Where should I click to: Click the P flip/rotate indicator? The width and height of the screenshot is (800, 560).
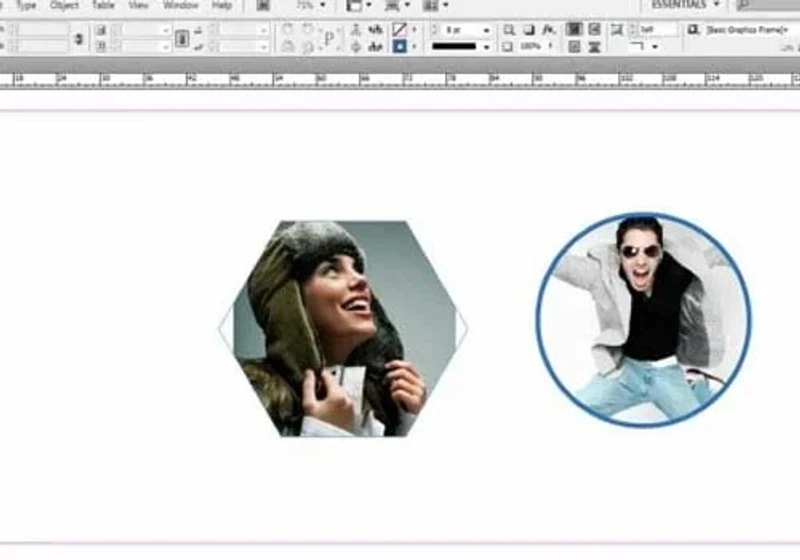tap(329, 38)
